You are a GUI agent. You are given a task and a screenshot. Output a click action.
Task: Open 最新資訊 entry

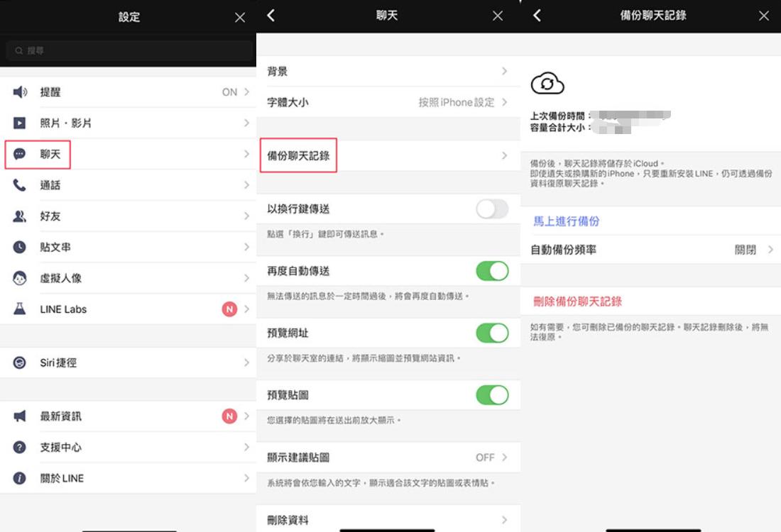click(x=129, y=416)
